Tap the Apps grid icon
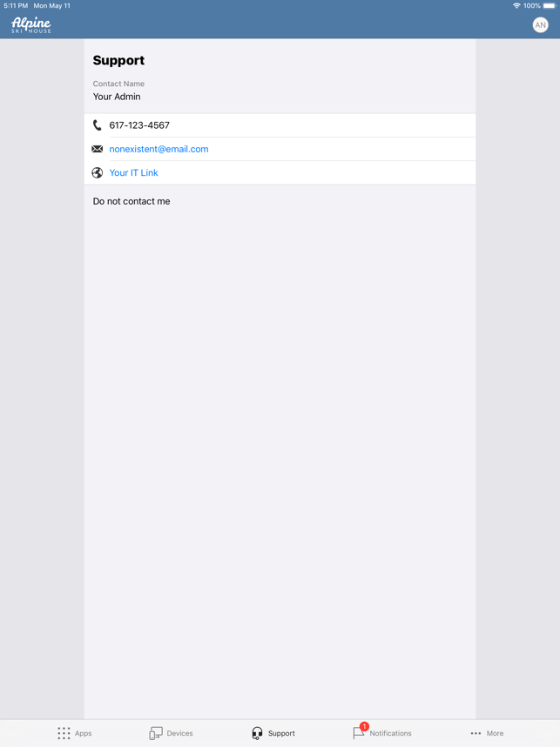Viewport: 560px width, 747px height. point(64,733)
